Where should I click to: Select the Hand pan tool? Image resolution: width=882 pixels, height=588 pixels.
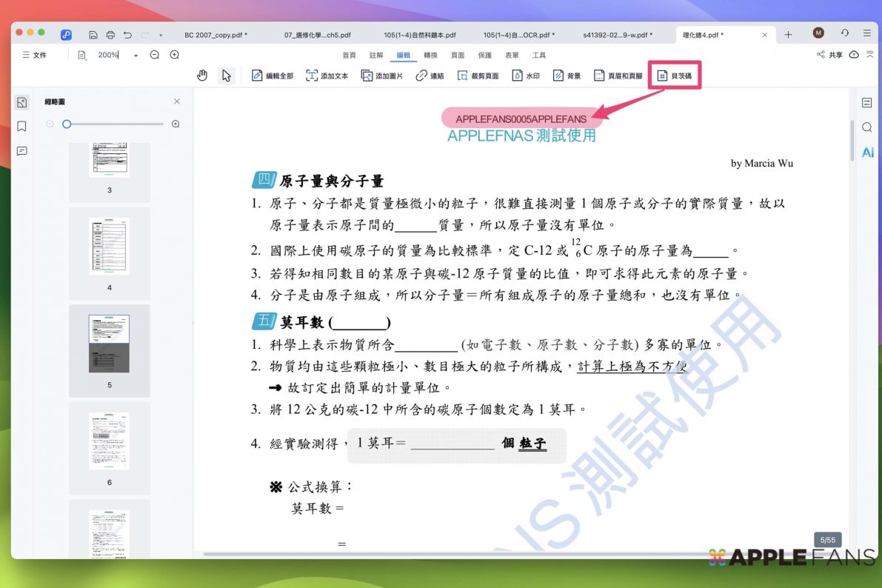pos(202,76)
